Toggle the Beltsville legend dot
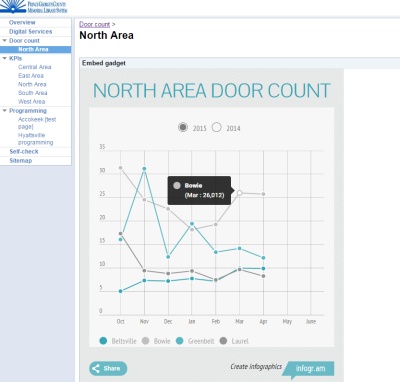 click(103, 341)
